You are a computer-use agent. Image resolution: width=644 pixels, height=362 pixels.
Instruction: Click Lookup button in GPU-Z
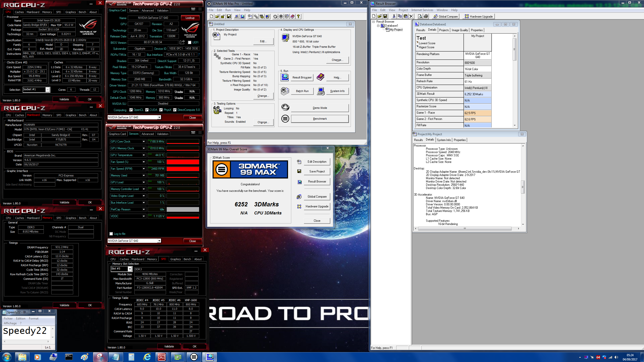[x=190, y=18]
